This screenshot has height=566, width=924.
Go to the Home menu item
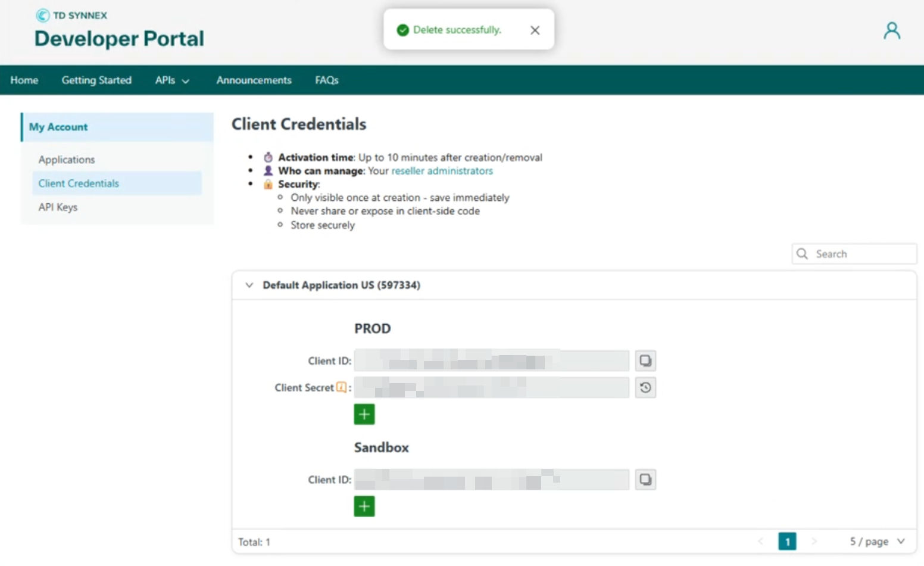24,80
